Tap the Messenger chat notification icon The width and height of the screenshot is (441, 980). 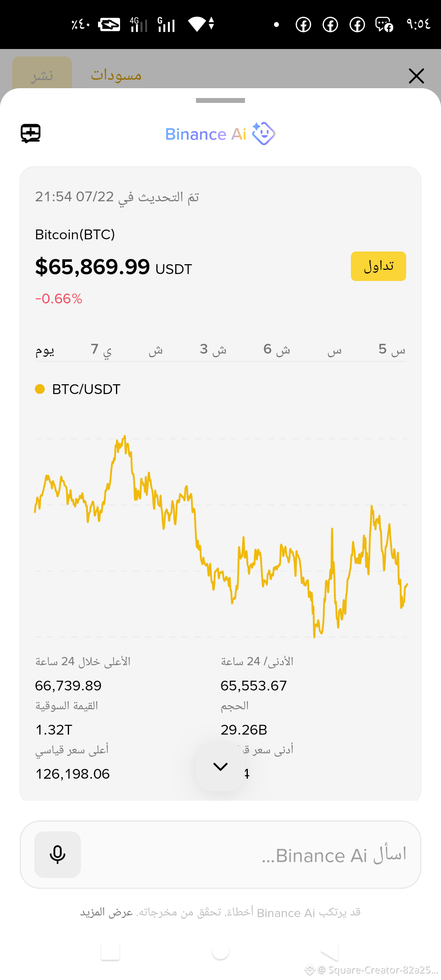tap(384, 25)
